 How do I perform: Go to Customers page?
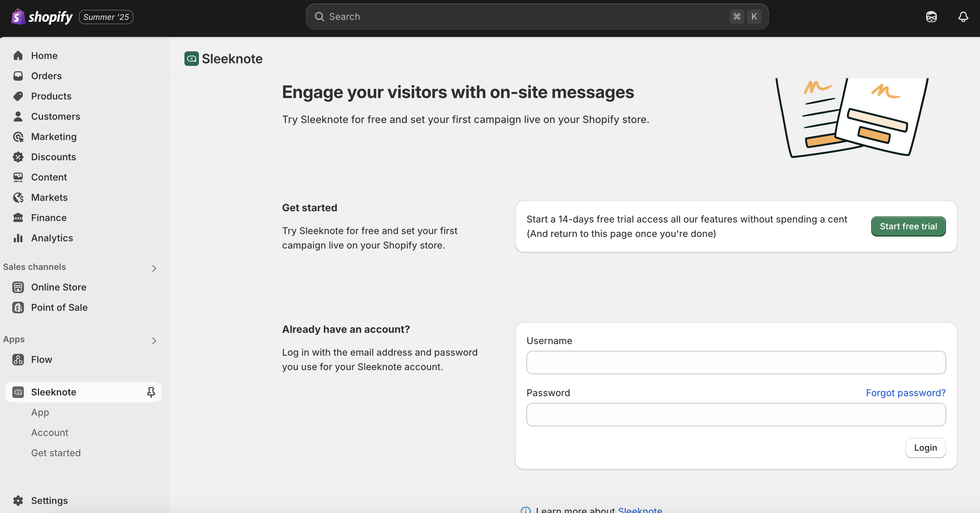[x=56, y=116]
